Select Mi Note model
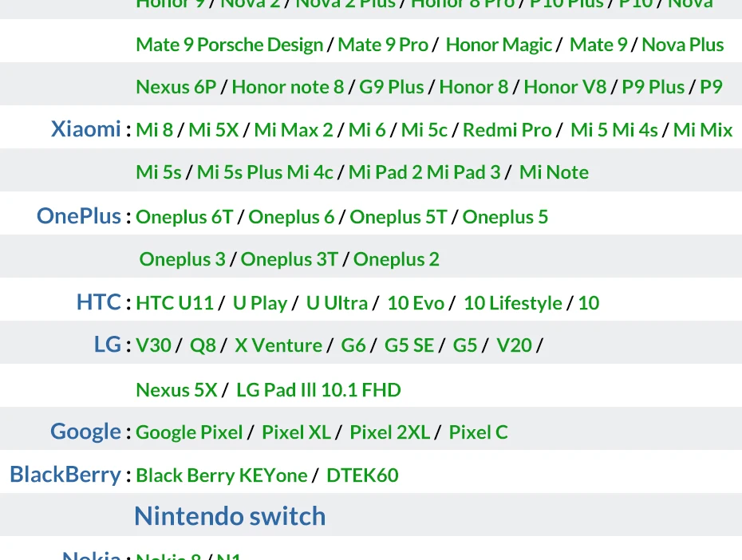Viewport: 742px width, 560px height. 554,172
